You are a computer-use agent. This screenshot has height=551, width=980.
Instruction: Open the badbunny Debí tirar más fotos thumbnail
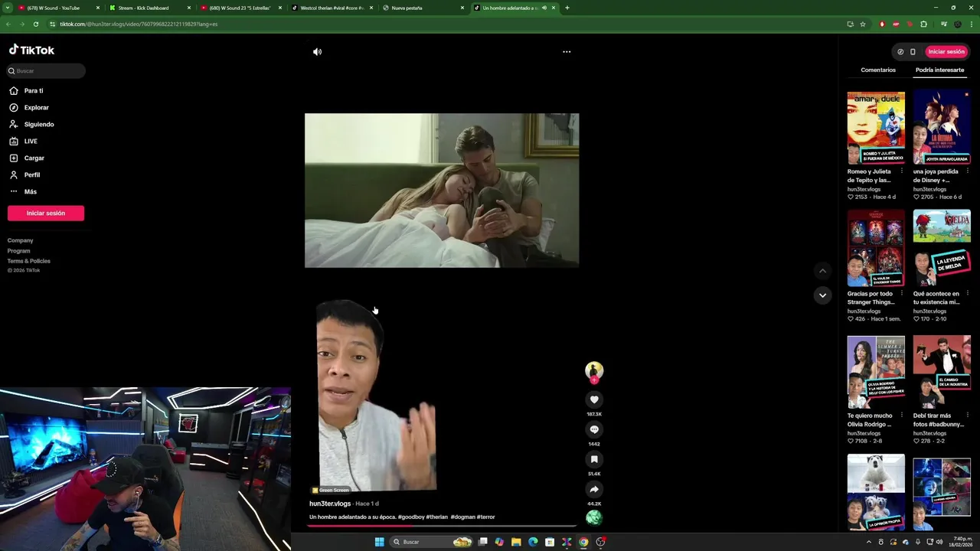(942, 372)
